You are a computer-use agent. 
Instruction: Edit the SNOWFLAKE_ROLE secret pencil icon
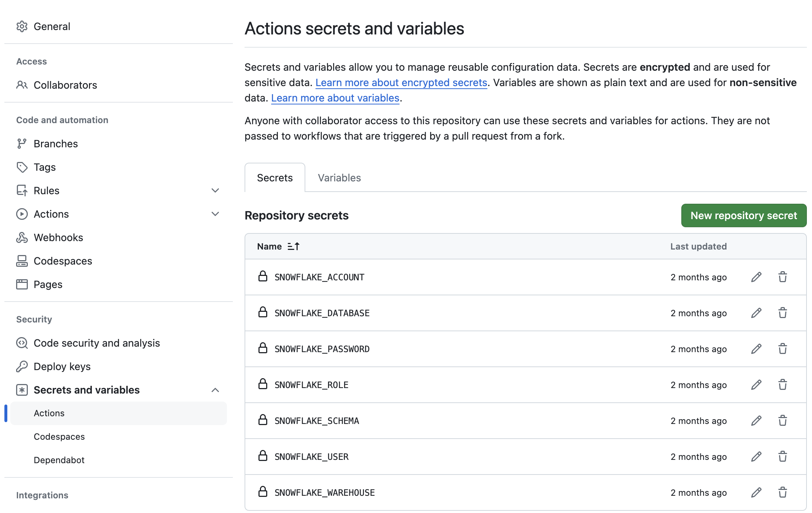756,385
